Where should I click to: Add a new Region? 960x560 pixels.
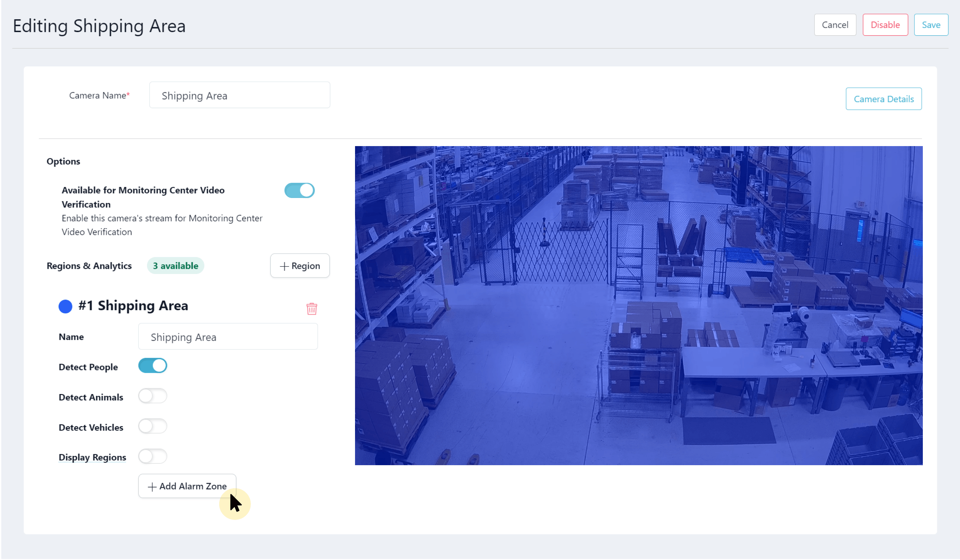pyautogui.click(x=300, y=266)
